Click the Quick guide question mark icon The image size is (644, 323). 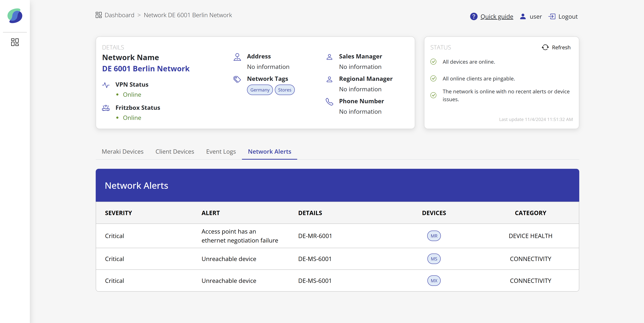coord(473,16)
